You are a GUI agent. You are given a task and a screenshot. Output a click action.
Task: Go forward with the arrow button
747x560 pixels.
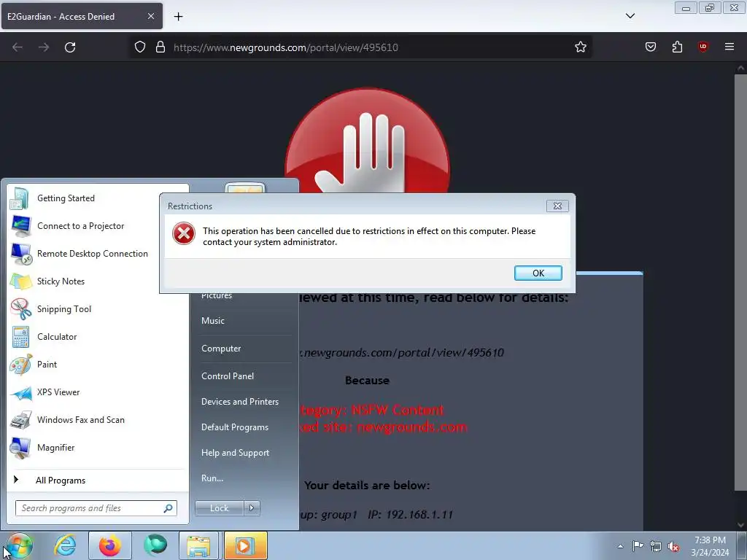44,47
